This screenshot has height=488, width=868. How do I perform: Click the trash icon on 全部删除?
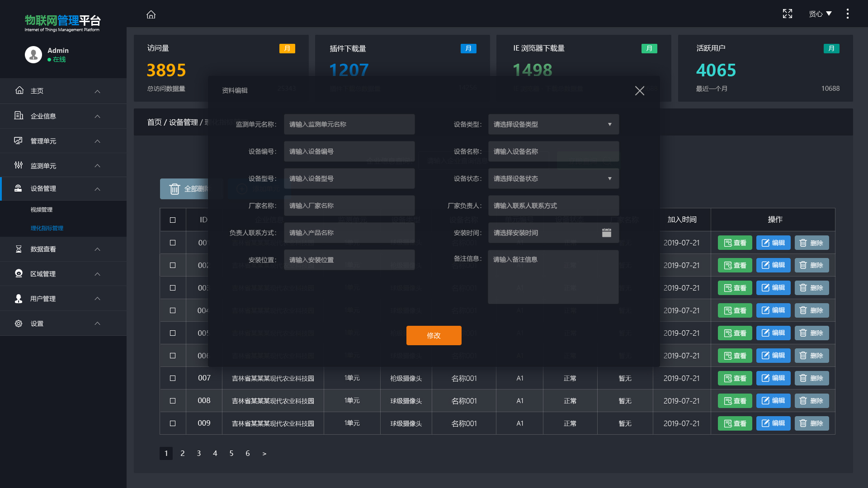coord(175,189)
